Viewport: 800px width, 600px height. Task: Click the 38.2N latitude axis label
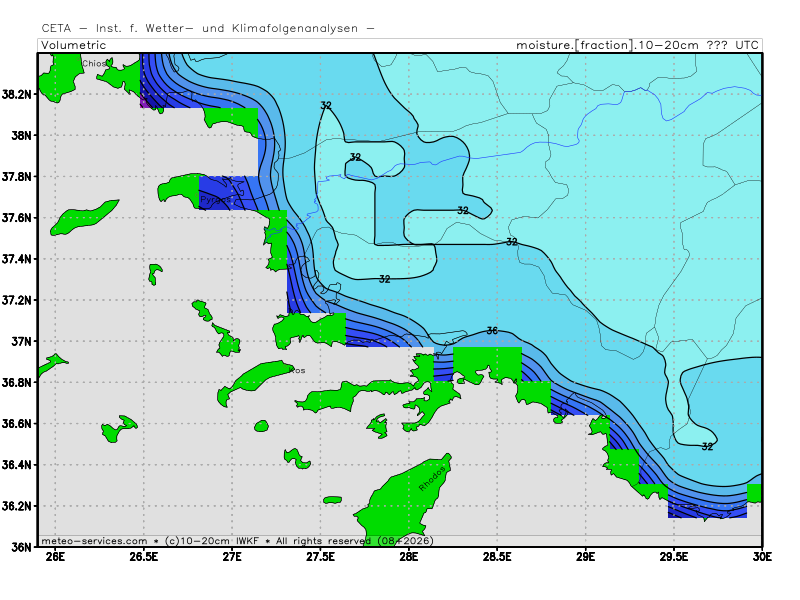(x=19, y=94)
